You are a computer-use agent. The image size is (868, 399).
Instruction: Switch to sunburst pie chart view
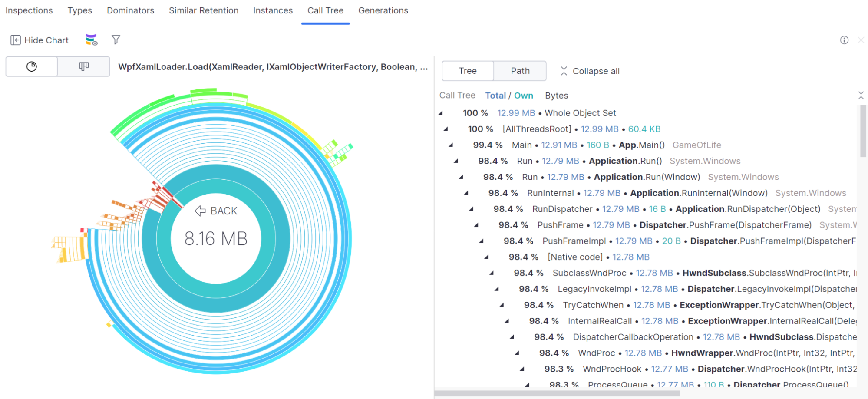pyautogui.click(x=32, y=66)
